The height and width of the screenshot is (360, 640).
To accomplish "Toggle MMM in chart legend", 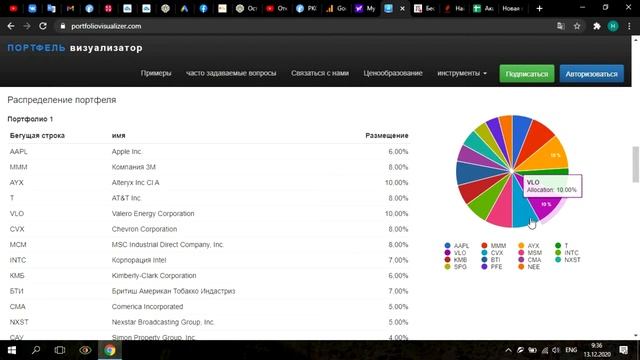I will coord(493,246).
